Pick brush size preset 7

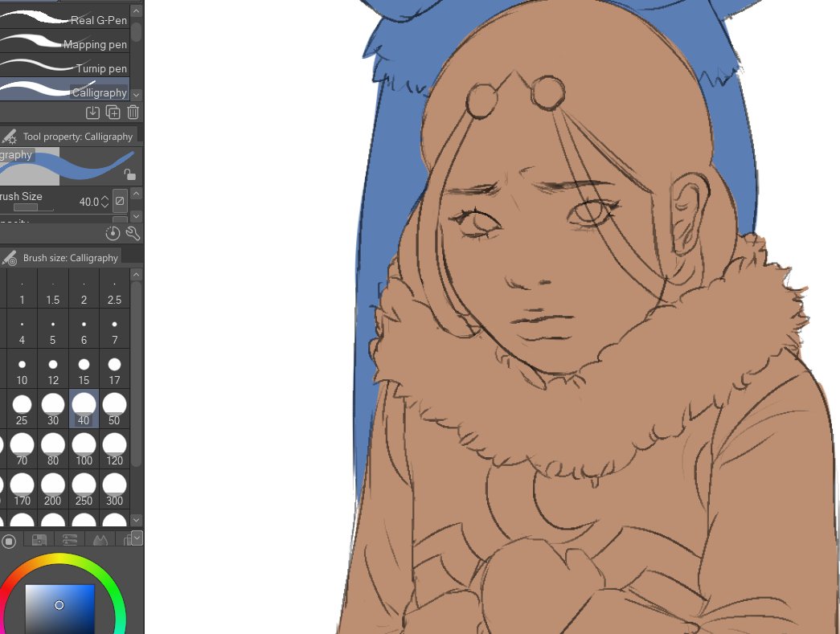coord(114,329)
